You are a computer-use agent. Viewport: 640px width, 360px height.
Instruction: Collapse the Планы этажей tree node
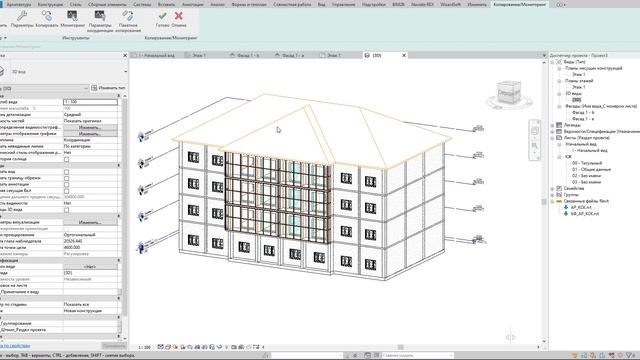(x=559, y=81)
